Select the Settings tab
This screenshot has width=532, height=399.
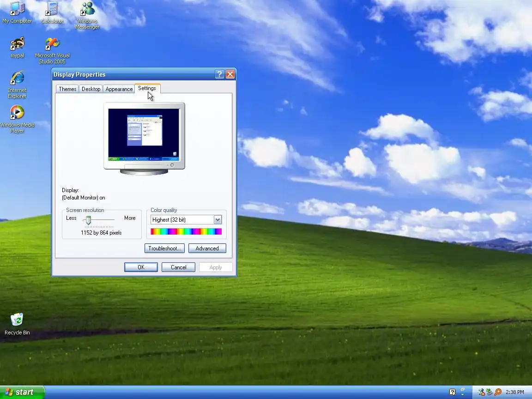click(x=147, y=88)
